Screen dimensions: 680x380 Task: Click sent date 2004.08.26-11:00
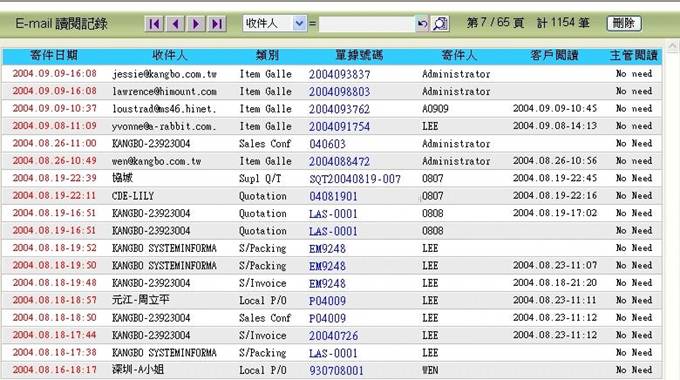[55, 143]
